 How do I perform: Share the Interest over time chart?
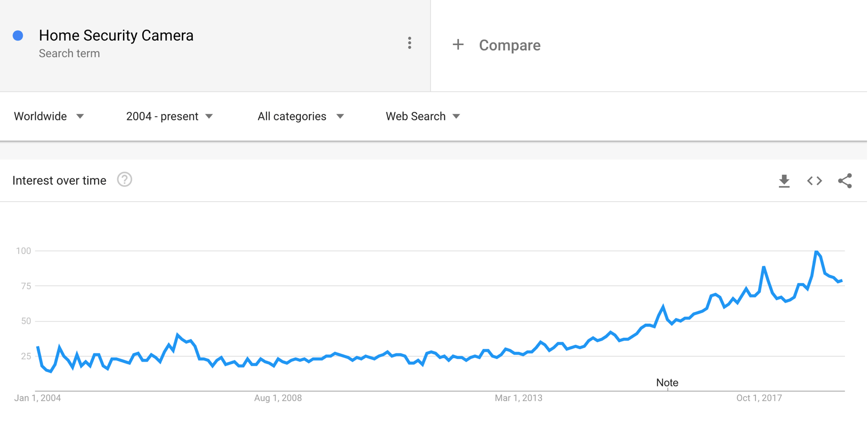(845, 181)
